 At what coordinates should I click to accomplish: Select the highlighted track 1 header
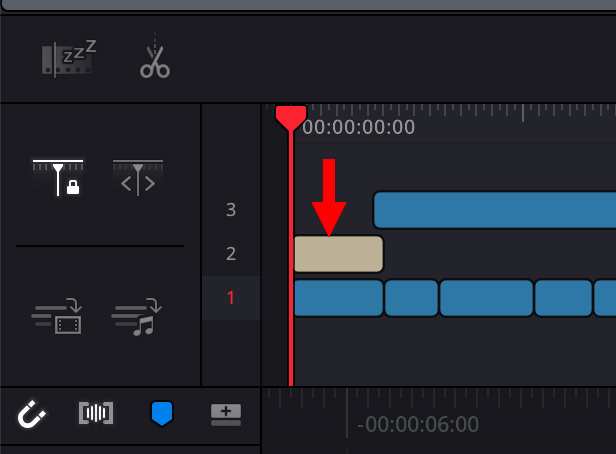click(x=231, y=298)
